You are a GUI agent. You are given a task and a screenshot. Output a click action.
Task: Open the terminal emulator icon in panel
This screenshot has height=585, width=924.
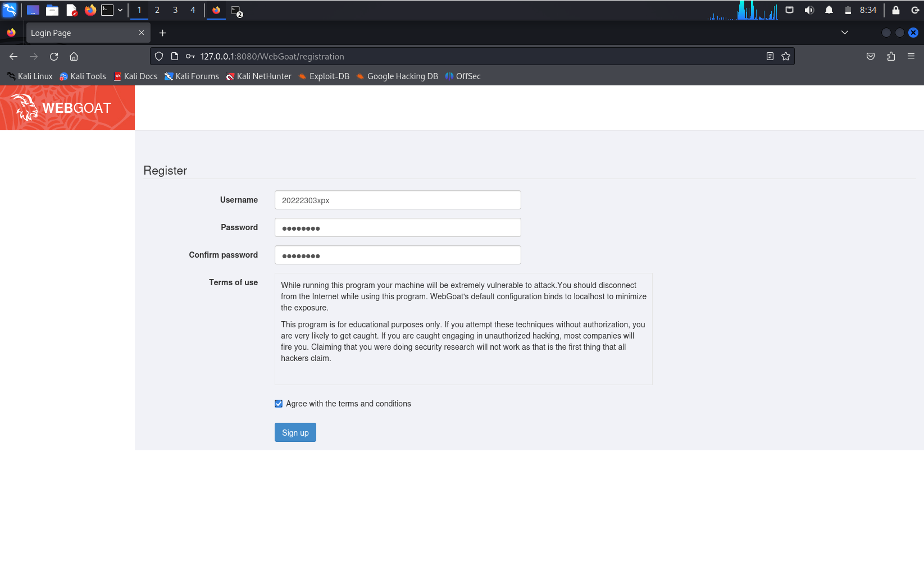107,10
